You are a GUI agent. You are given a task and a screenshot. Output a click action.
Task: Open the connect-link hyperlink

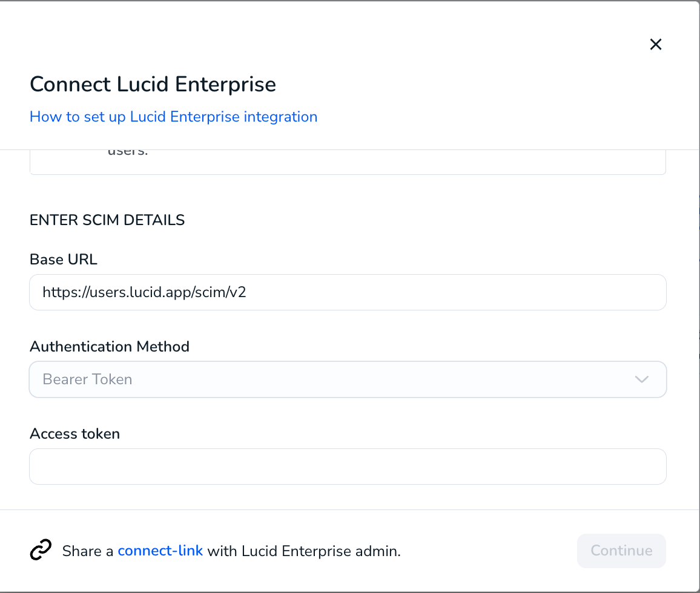pyautogui.click(x=160, y=551)
